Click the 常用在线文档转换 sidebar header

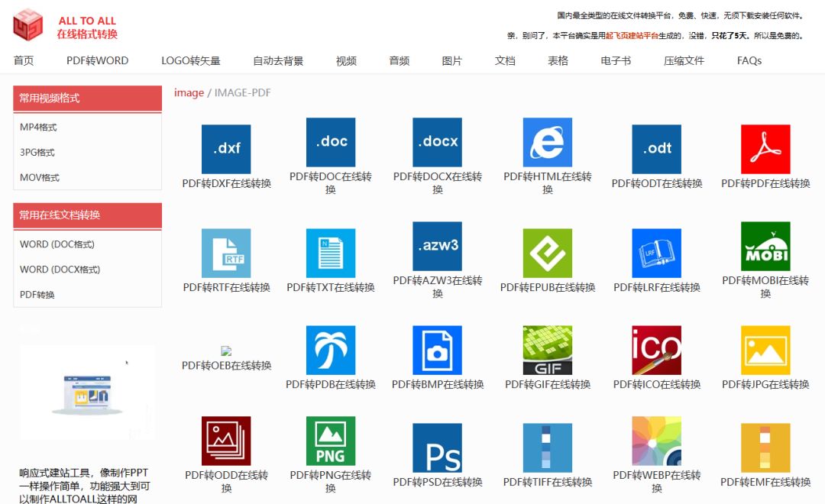coord(87,215)
